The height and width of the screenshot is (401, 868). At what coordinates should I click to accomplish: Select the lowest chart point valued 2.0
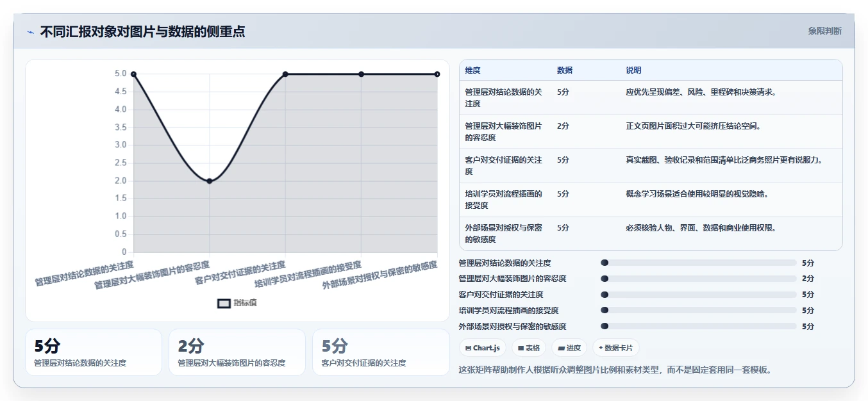pyautogui.click(x=209, y=181)
